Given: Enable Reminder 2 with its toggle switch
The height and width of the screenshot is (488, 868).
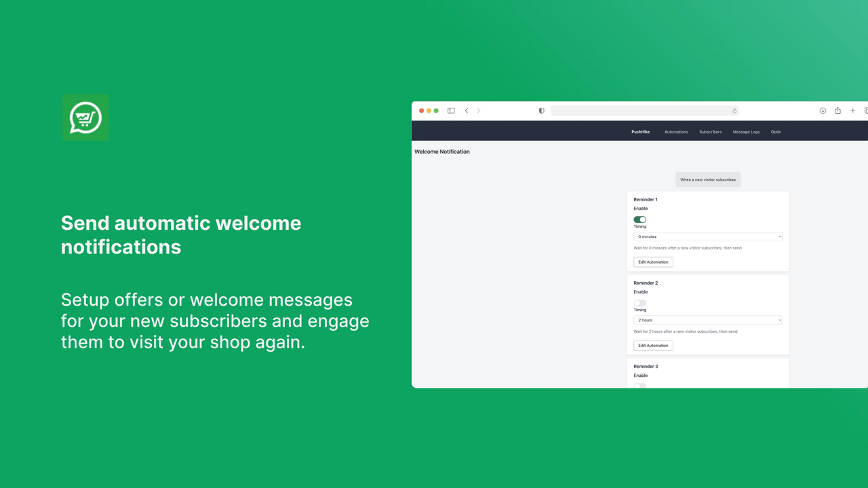Looking at the screenshot, I should (x=639, y=303).
